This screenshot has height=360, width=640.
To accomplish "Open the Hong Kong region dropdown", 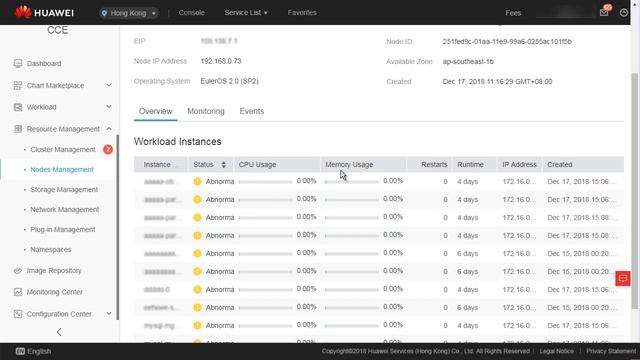I will coord(129,13).
